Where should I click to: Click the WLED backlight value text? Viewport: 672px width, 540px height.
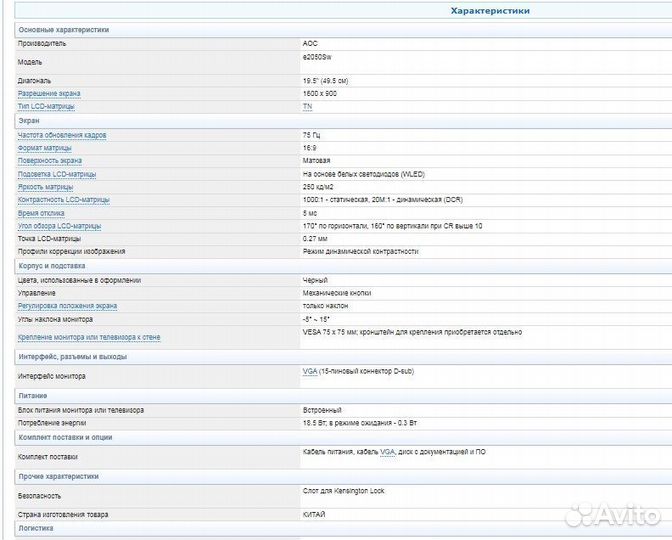(x=364, y=174)
